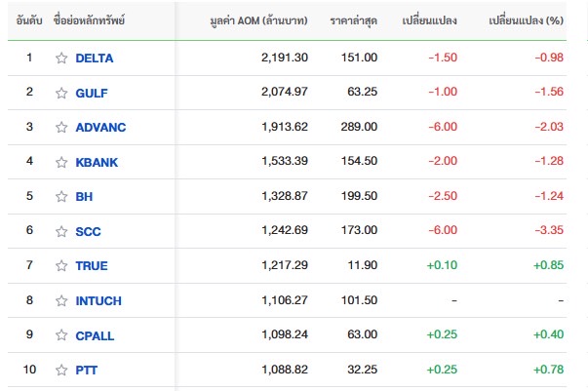Toggle favorite star for TRUE

pyautogui.click(x=61, y=266)
